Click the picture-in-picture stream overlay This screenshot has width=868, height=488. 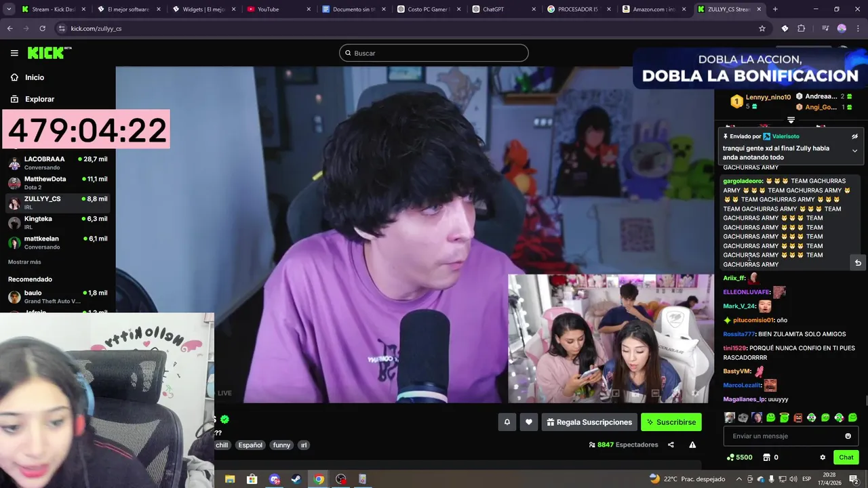coord(610,338)
